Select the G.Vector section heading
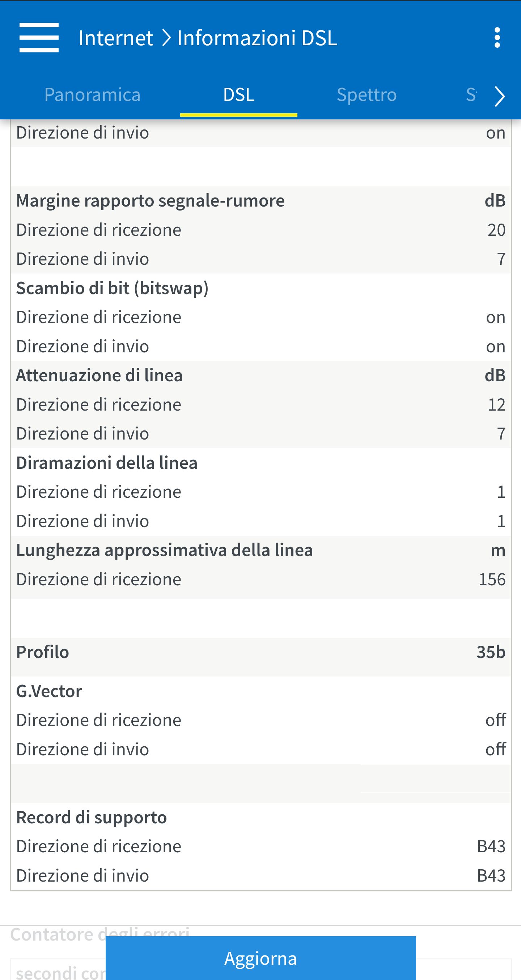Viewport: 521px width, 980px height. [49, 691]
